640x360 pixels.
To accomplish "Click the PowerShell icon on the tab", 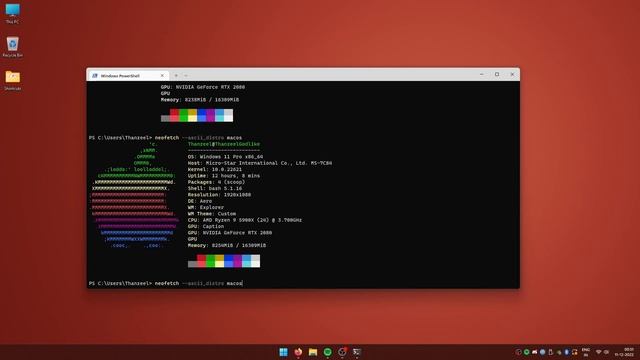I will coord(95,76).
